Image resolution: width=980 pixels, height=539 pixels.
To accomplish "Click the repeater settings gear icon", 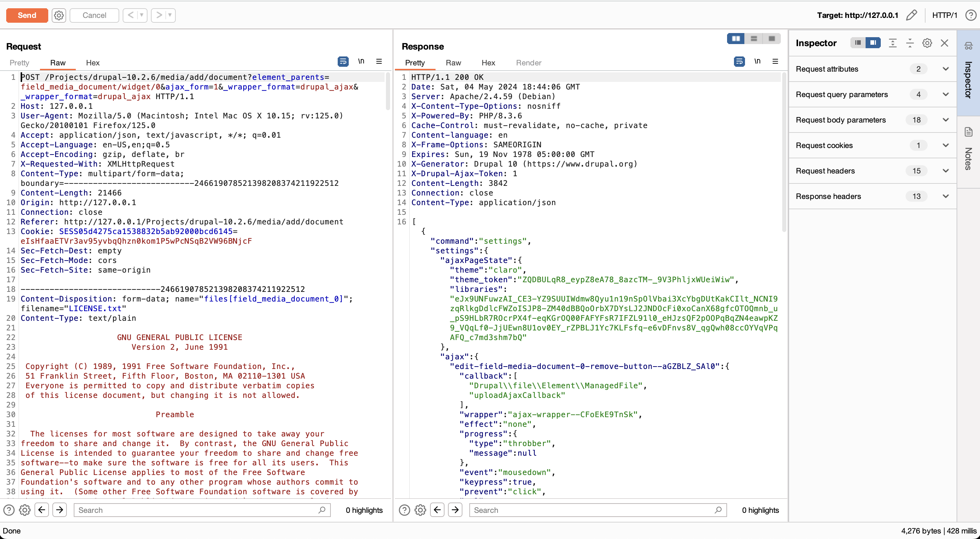I will coord(59,15).
